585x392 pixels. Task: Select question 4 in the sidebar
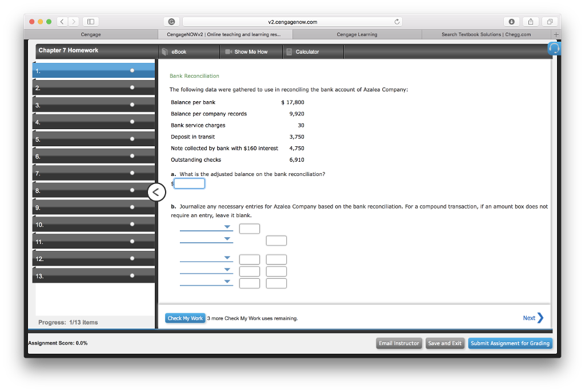pyautogui.click(x=94, y=122)
